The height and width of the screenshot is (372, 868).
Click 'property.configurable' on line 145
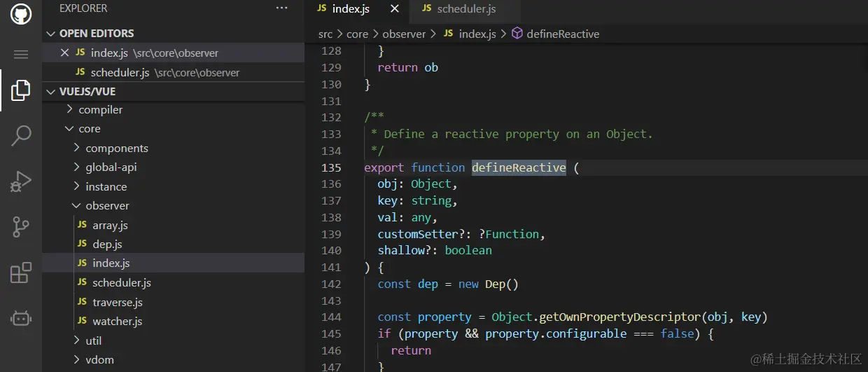[556, 333]
